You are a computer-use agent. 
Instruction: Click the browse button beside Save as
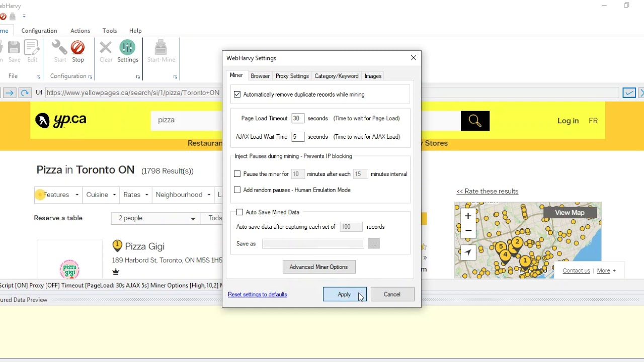(373, 244)
